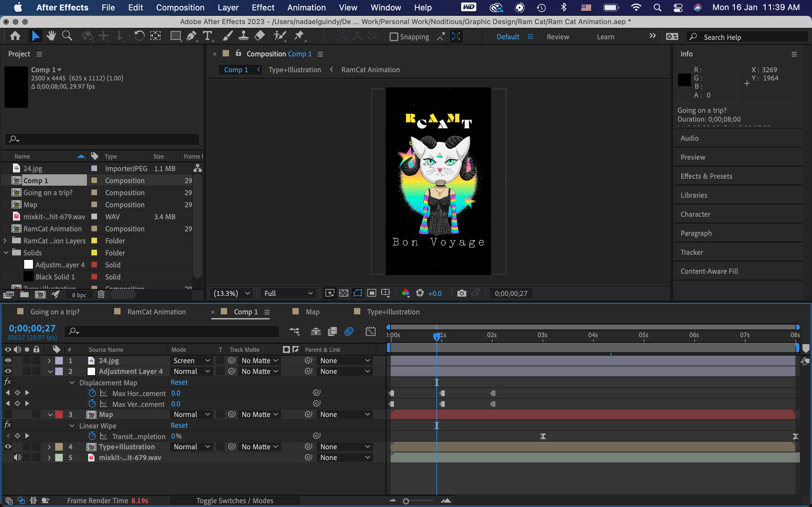The width and height of the screenshot is (812, 507).
Task: Click the timeline zoom slider handle
Action: 406,501
